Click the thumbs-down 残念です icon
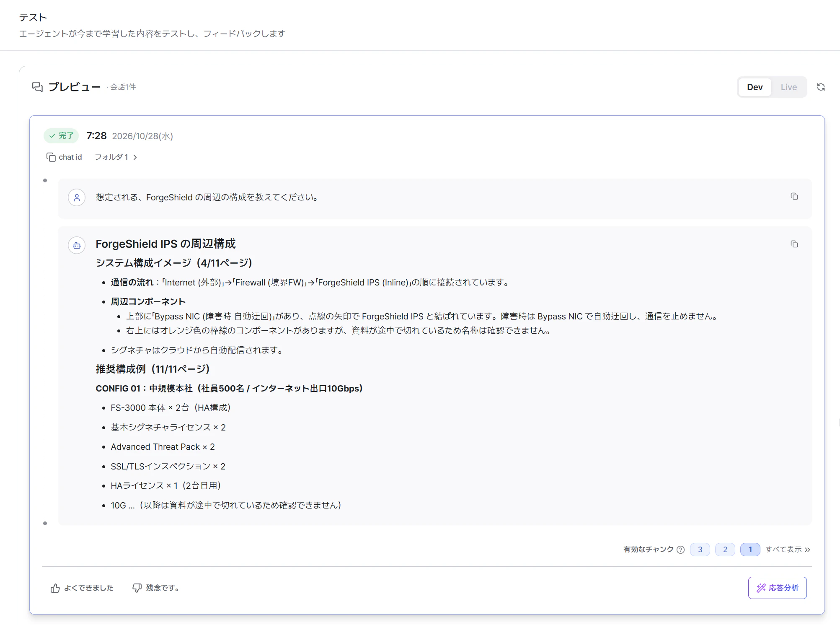The width and height of the screenshot is (840, 625). point(137,588)
